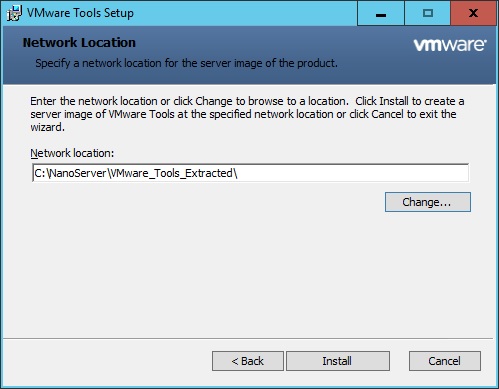Go back with the < Back button

pos(248,361)
